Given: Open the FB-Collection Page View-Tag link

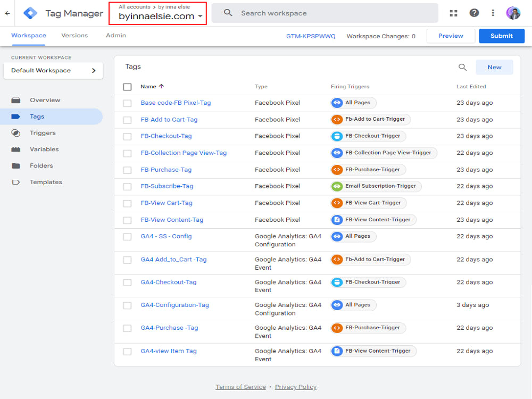Looking at the screenshot, I should [x=184, y=153].
